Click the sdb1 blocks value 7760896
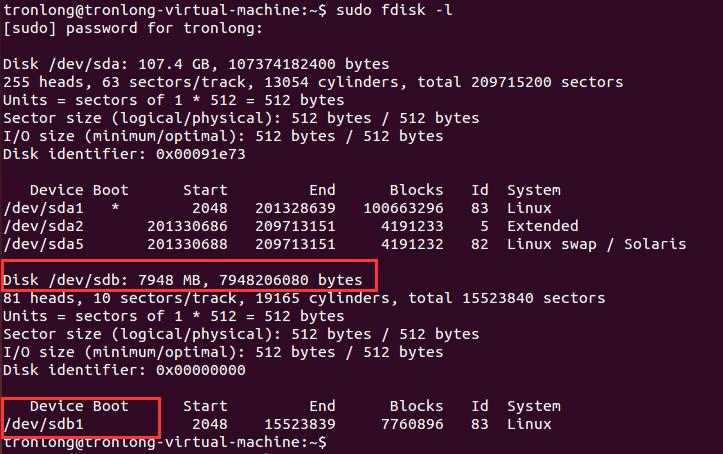 (x=412, y=424)
